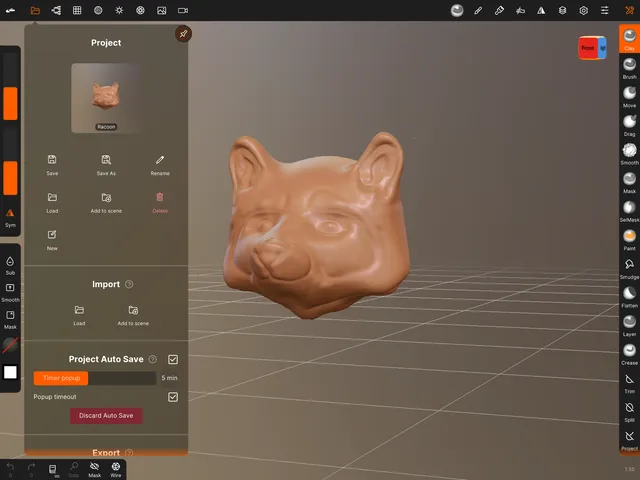Open the crossed-out material sphere on left

[10, 345]
